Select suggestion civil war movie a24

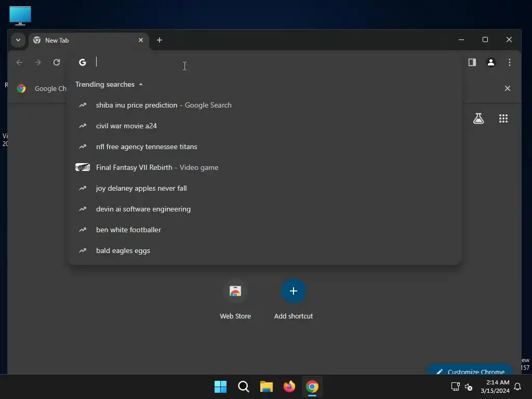264,126
